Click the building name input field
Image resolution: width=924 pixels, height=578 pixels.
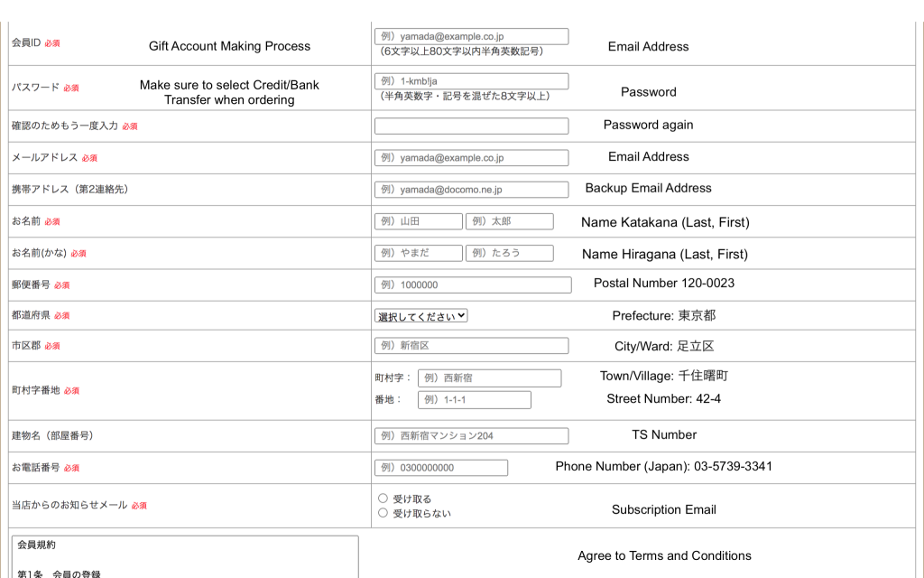471,436
